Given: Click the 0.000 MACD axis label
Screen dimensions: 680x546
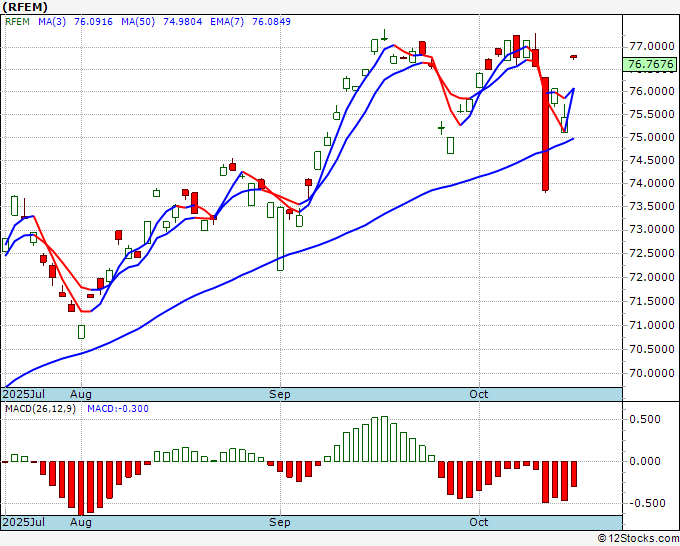Looking at the screenshot, I should (645, 461).
